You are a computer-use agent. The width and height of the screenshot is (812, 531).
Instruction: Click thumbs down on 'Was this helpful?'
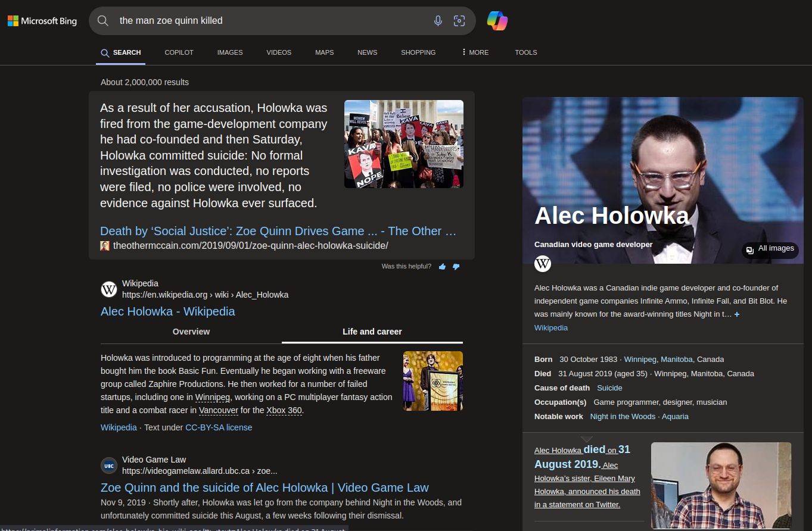point(456,267)
